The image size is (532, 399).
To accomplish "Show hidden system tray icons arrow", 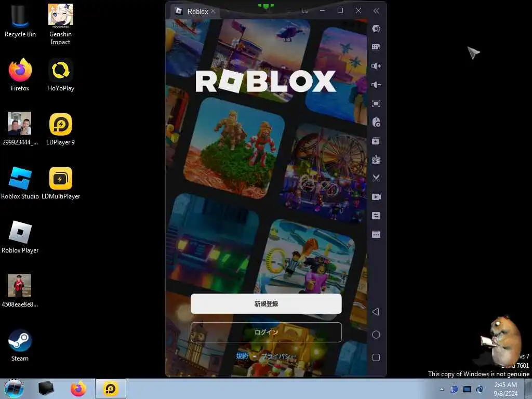I will [442, 389].
